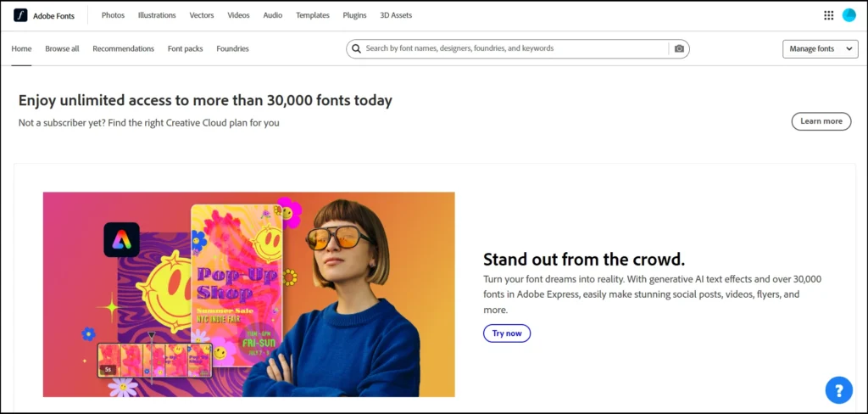Open the Photos menu item
Screen dimensions: 868x414
pos(113,15)
